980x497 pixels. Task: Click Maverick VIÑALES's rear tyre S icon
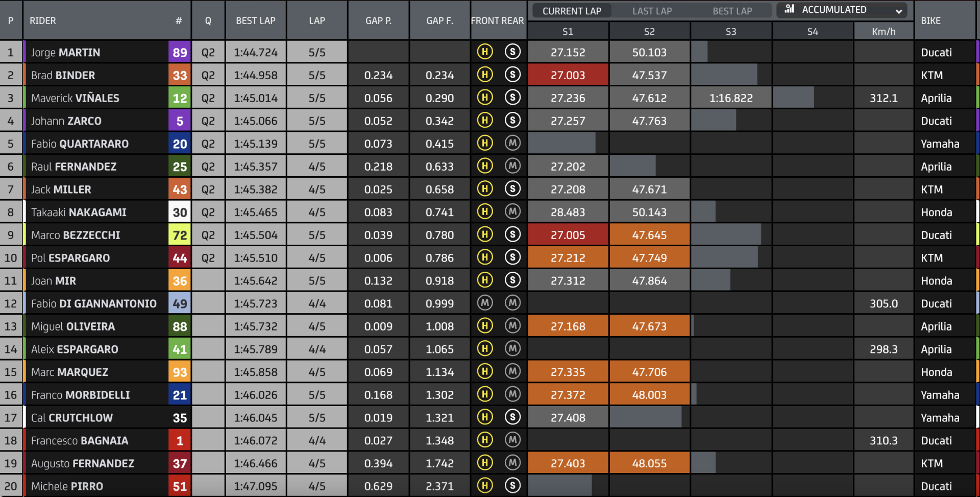512,97
